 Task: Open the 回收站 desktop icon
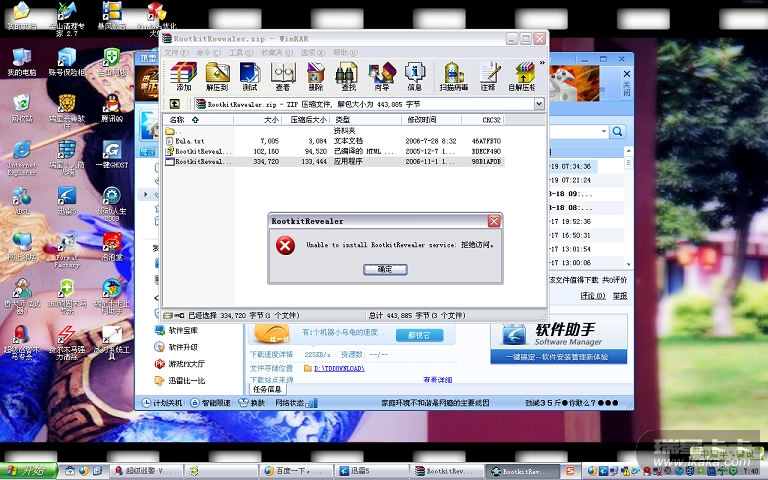(x=21, y=109)
